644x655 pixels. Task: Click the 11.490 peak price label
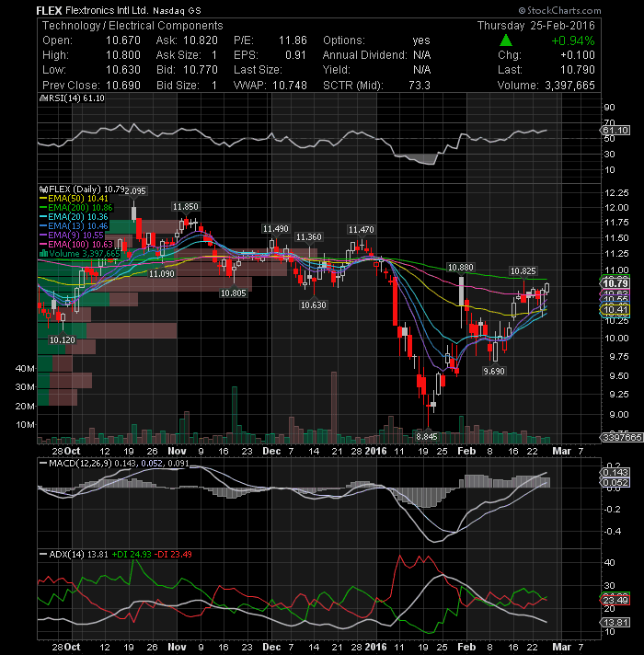coord(275,229)
